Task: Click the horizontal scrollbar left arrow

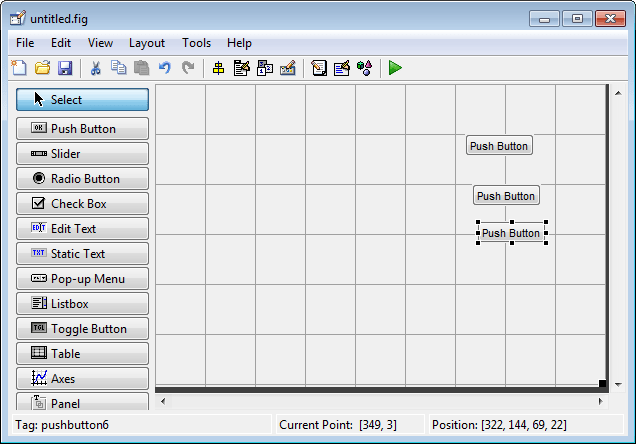Action: click(x=163, y=401)
